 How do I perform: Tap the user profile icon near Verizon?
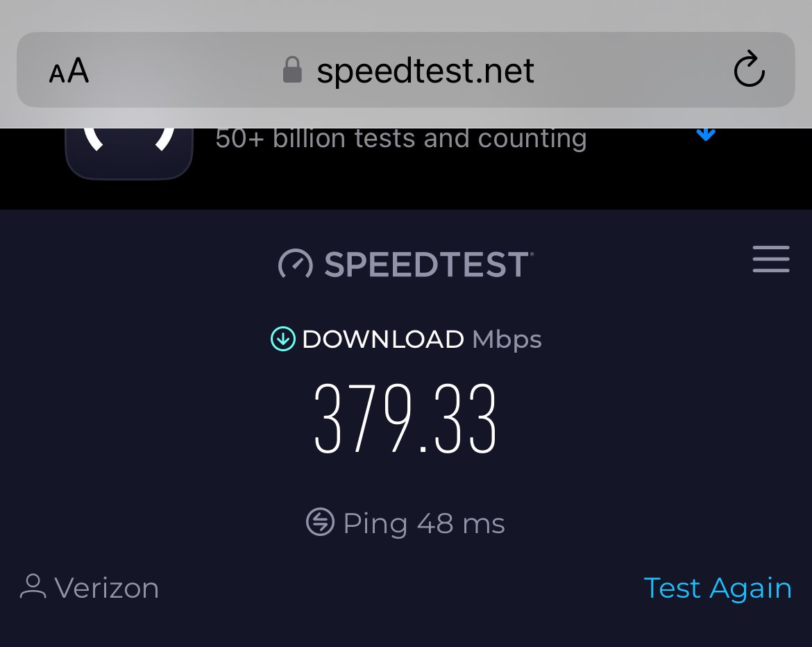33,587
